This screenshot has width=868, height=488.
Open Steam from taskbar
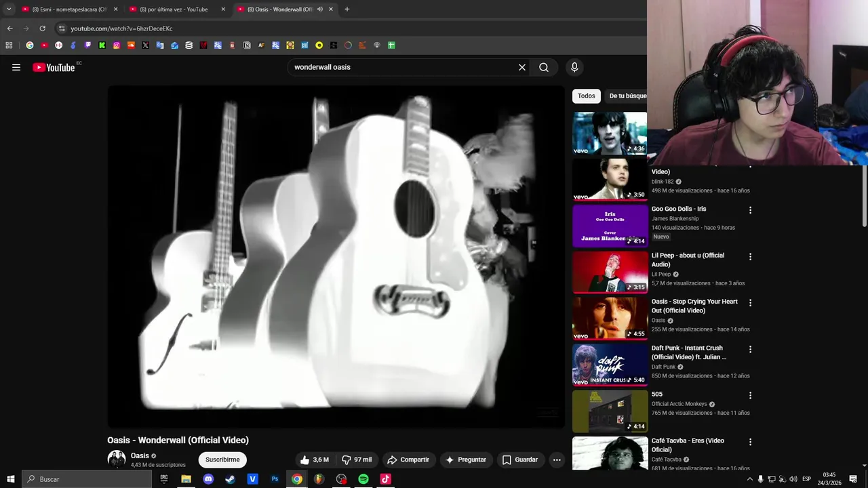tap(231, 479)
